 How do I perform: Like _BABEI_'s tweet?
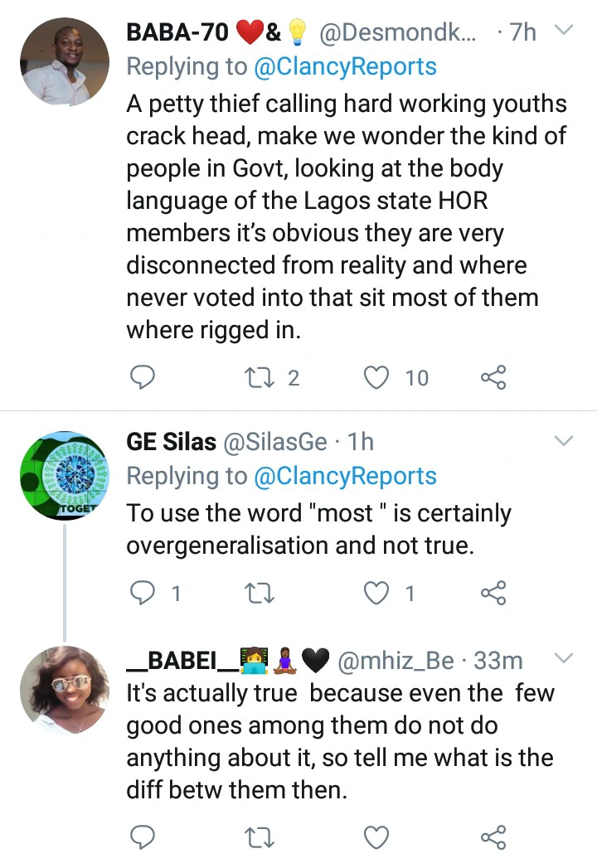pos(377,836)
